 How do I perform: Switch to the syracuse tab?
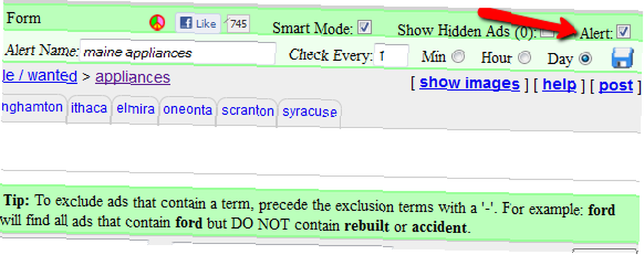pos(310,113)
